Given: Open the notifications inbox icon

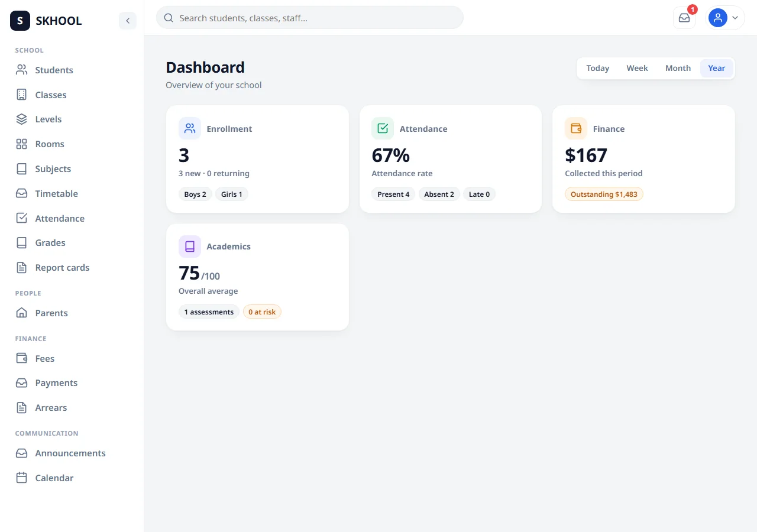Looking at the screenshot, I should coord(684,18).
